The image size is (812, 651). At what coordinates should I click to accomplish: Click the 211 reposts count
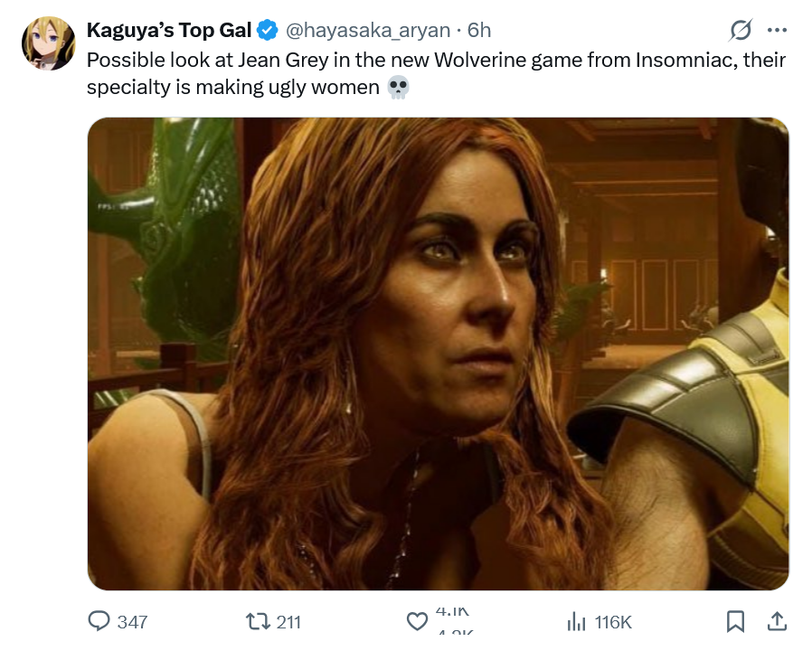pyautogui.click(x=288, y=622)
